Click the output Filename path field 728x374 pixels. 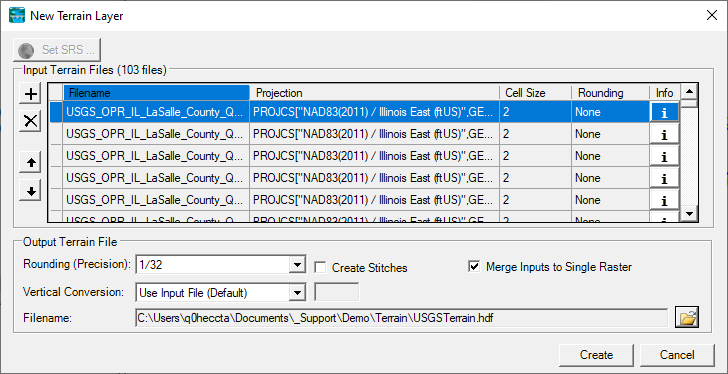click(402, 318)
